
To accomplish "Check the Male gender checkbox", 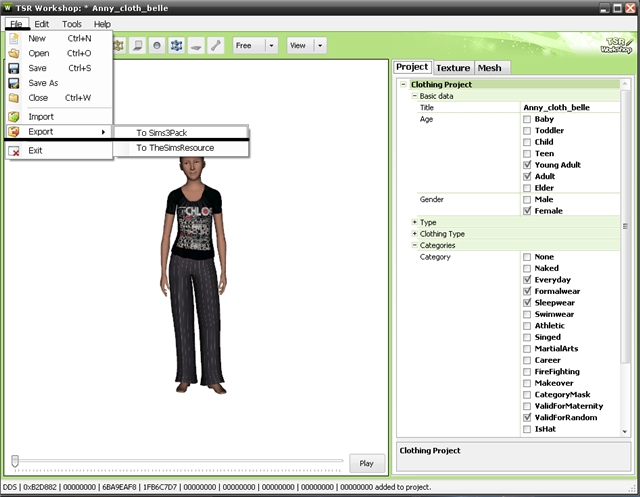I will 527,200.
